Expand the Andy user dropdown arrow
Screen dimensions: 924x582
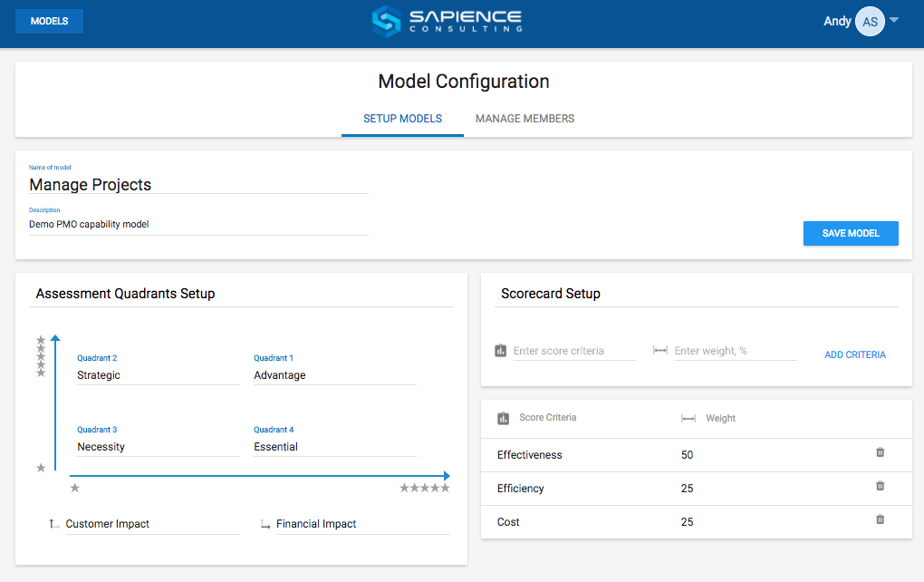point(894,20)
